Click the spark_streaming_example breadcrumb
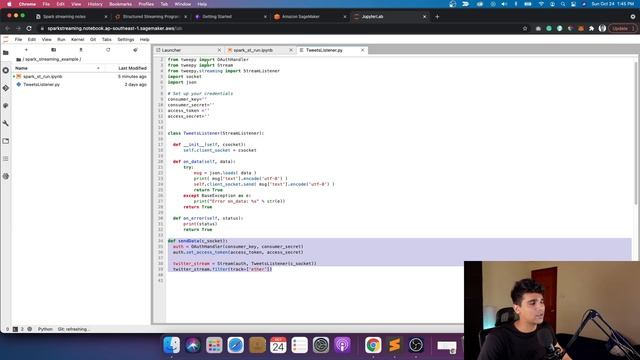Screen dimensions: 640x360 [52, 59]
